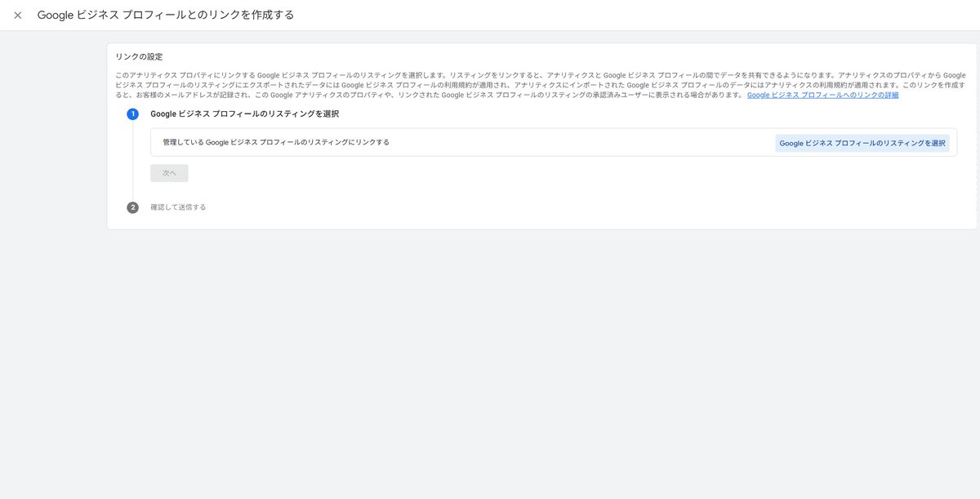The image size is (980, 499).
Task: Click the page title Google ビジネス プロフィールとのリンクを作成する
Action: 166,16
